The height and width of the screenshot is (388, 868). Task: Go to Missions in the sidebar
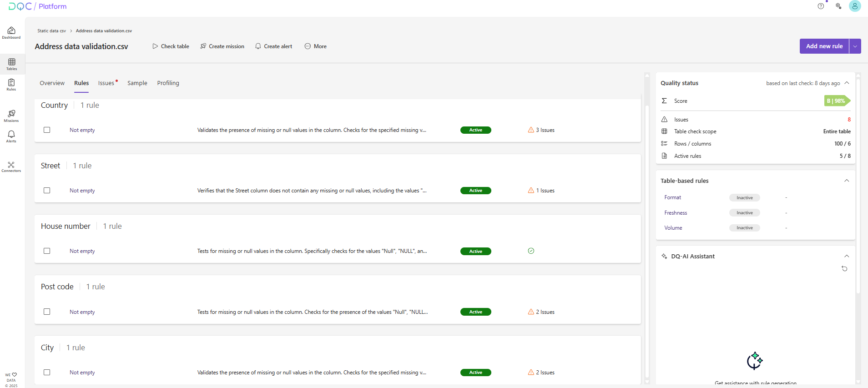click(11, 116)
